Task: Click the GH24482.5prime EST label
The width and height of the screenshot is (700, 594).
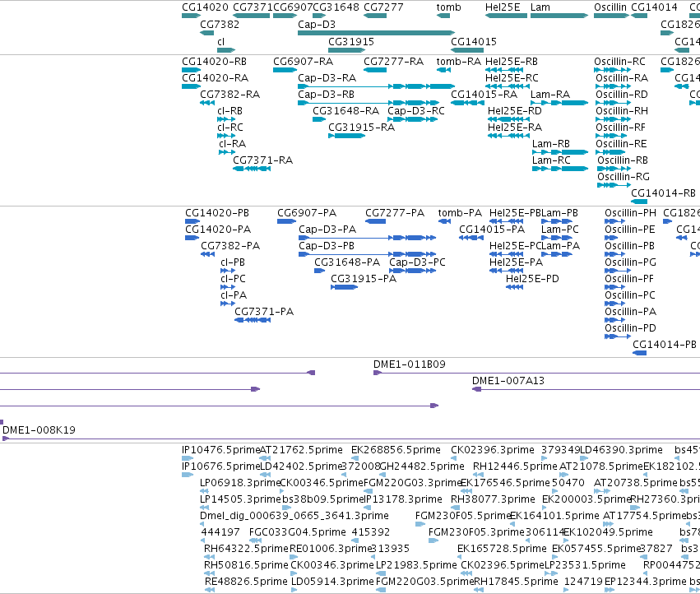Action: 422,466
